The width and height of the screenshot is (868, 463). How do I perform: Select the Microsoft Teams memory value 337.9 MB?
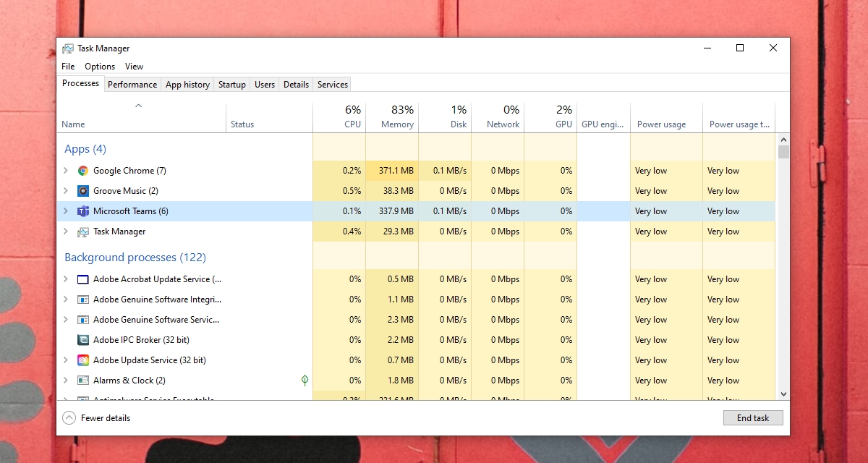tap(396, 211)
